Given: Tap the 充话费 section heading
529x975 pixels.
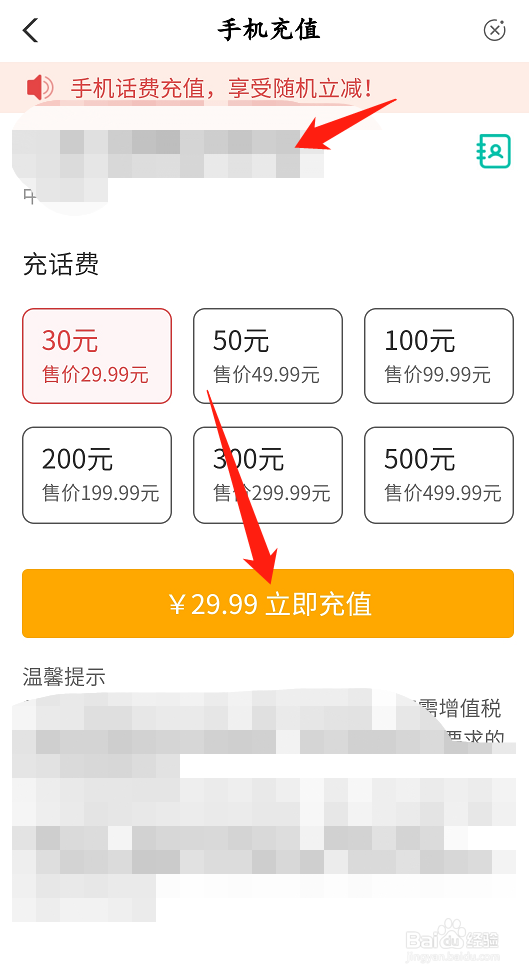Looking at the screenshot, I should click(61, 264).
